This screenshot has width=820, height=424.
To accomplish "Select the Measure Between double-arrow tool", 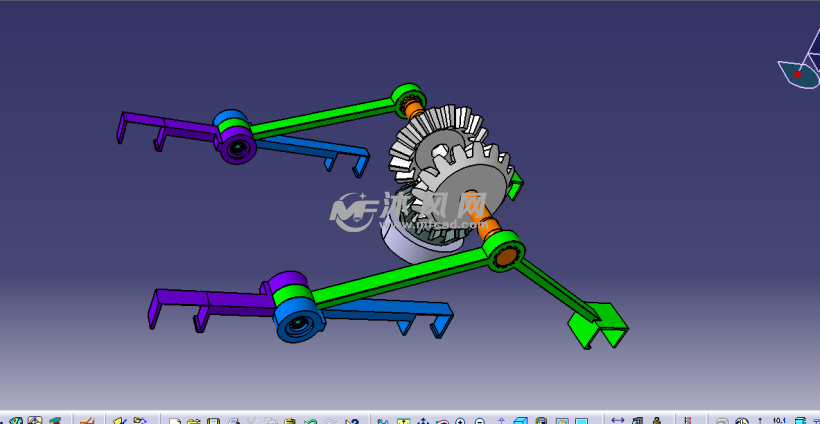I will click(617, 421).
